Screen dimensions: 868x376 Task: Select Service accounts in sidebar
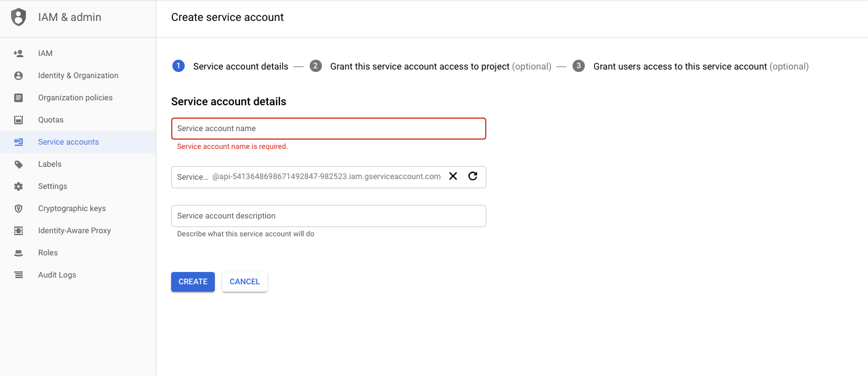tap(78, 142)
